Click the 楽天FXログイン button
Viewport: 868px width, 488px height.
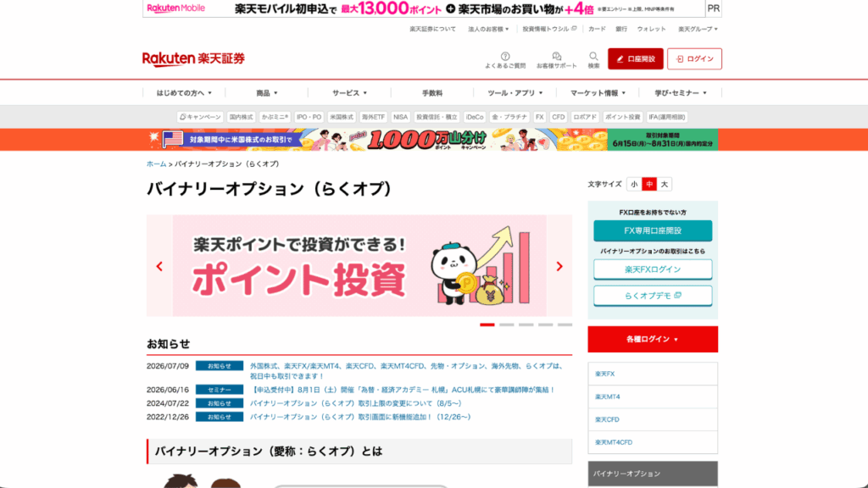[653, 269]
